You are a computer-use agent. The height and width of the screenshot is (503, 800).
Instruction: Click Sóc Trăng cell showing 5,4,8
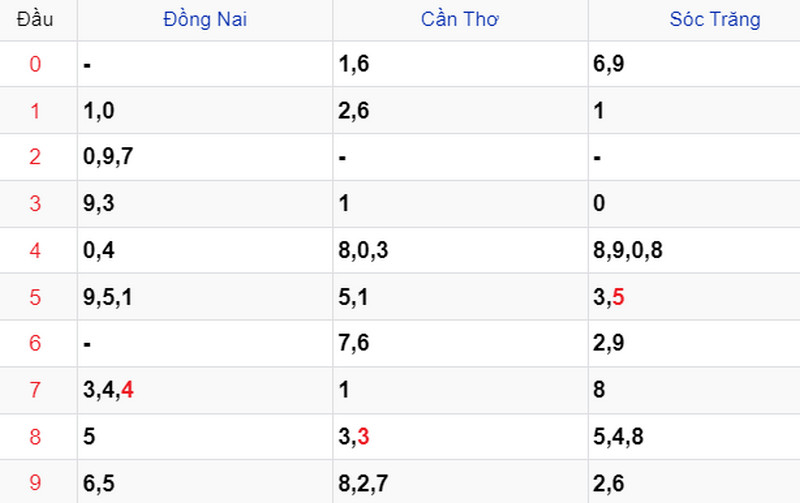[694, 437]
